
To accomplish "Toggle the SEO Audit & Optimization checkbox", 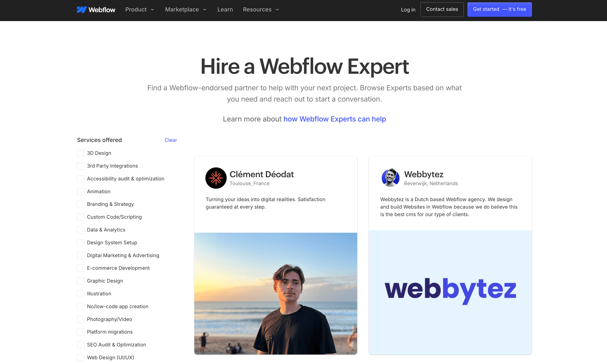I will [x=80, y=345].
